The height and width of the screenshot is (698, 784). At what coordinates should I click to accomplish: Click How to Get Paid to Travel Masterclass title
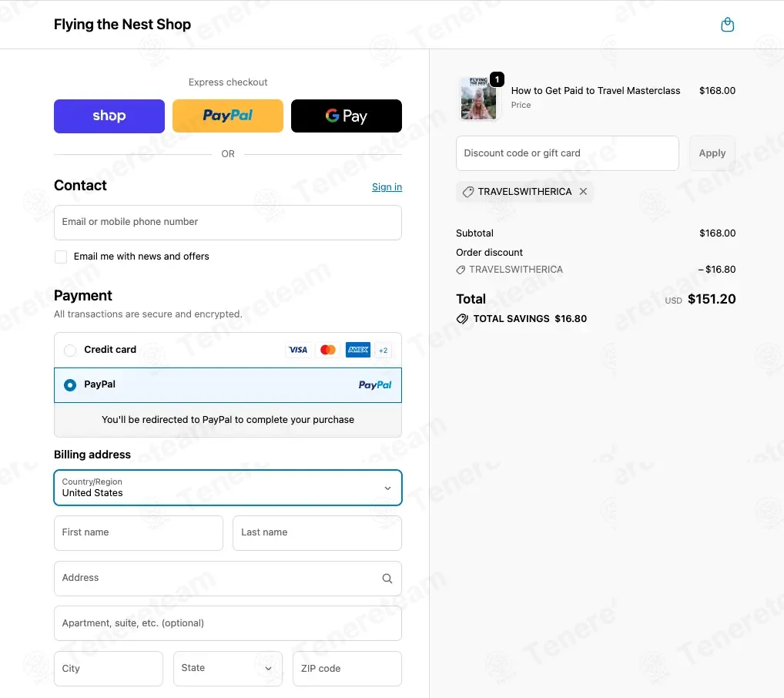point(595,91)
